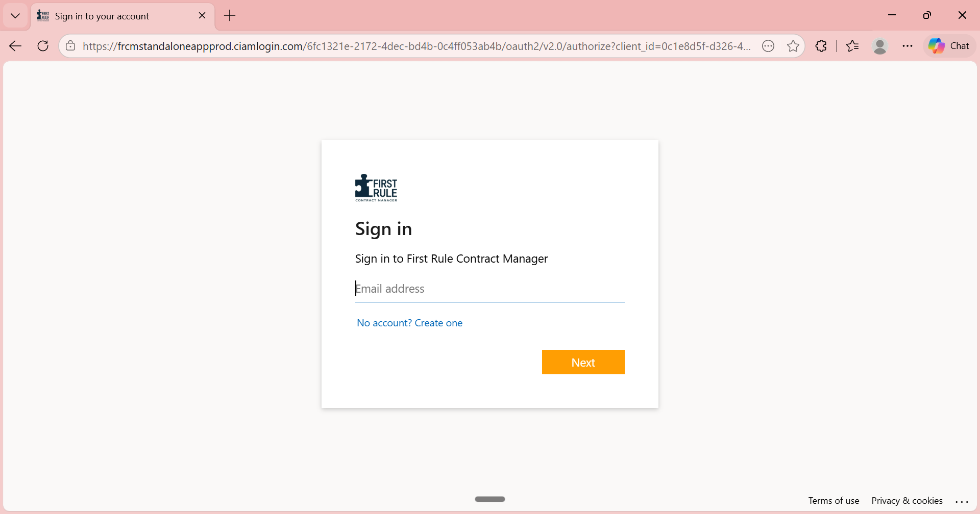
Task: Open the Terms of use link
Action: 834,501
